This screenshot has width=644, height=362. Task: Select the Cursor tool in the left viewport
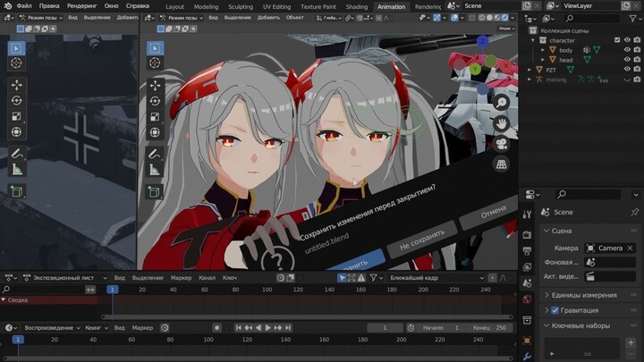click(16, 63)
